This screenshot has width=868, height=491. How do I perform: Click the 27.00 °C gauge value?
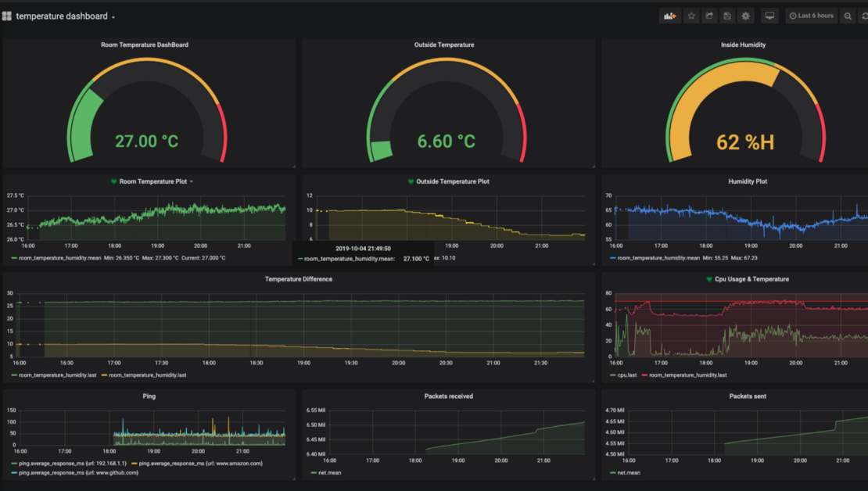coord(147,142)
